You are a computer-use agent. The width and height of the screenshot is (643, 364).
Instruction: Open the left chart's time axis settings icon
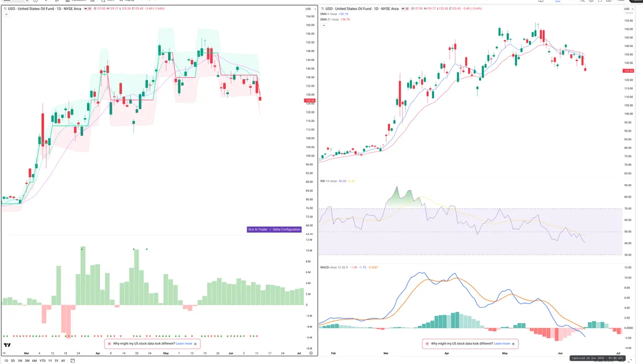click(x=311, y=353)
